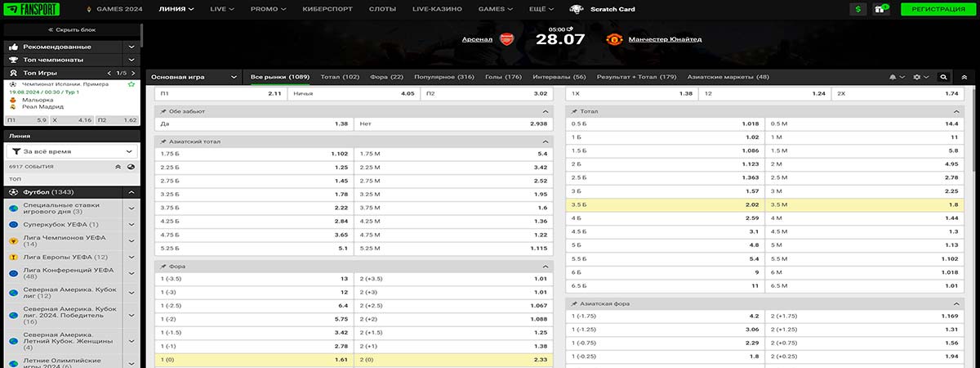
Task: Switch to Фора (22) tab
Action: 386,77
